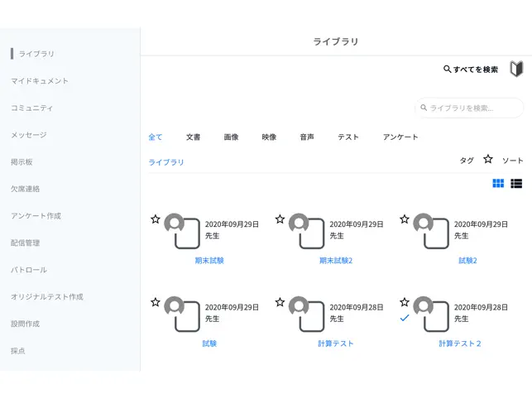Open the 計算テスト link
This screenshot has height=399, width=532.
tap(336, 344)
